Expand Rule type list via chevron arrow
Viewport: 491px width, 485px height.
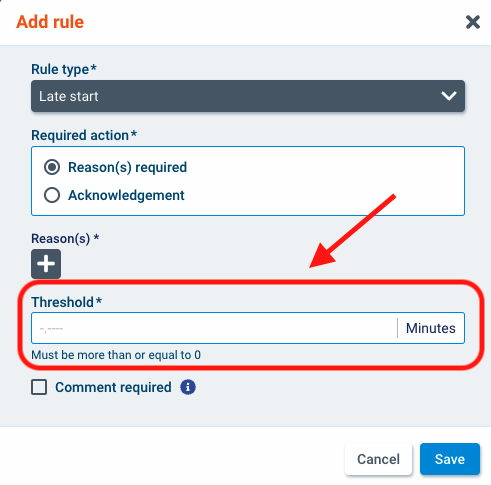(449, 96)
